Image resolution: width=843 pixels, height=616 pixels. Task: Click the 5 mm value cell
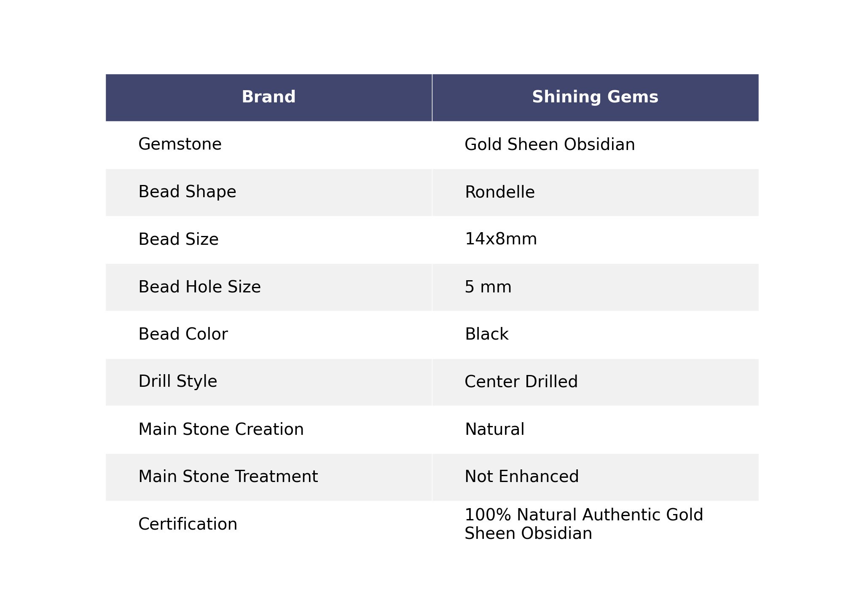coord(595,287)
